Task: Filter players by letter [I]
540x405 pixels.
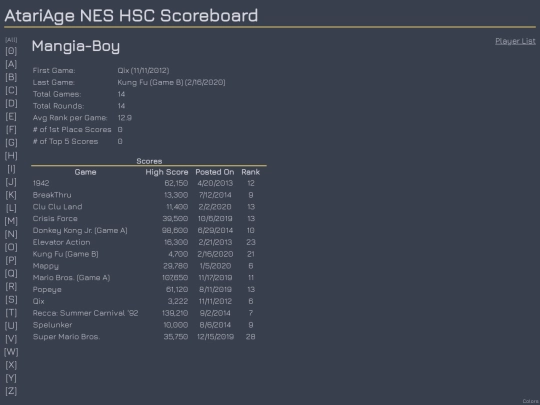Action: tap(11, 169)
